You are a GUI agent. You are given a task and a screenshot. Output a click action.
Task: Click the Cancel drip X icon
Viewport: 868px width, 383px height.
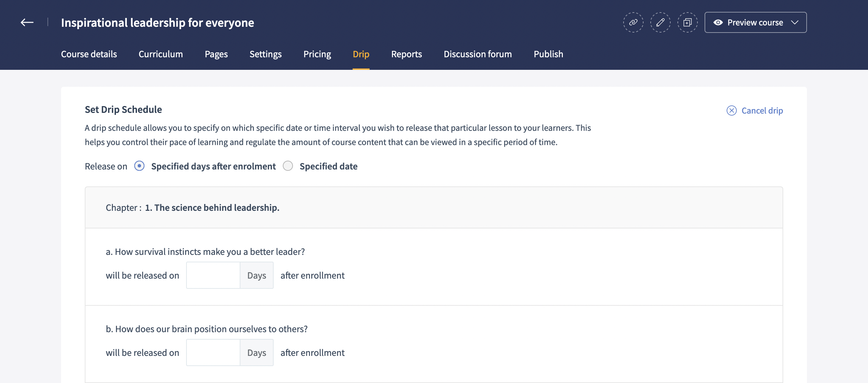tap(731, 110)
